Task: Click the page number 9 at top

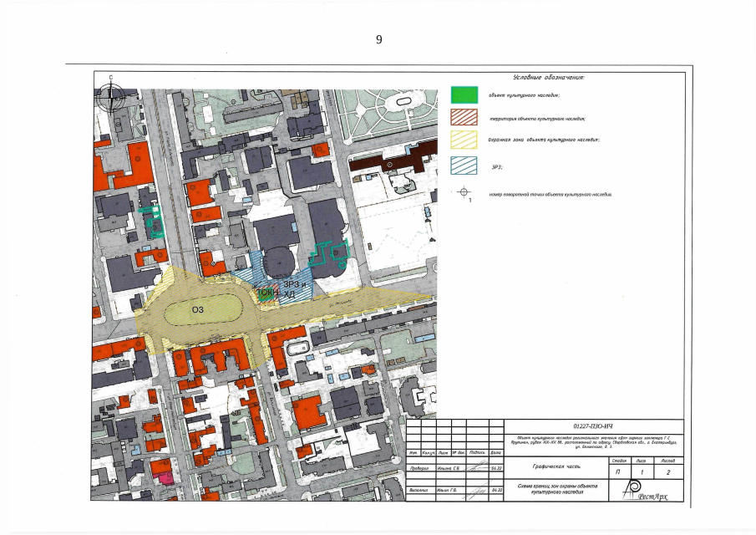Action: [x=378, y=39]
